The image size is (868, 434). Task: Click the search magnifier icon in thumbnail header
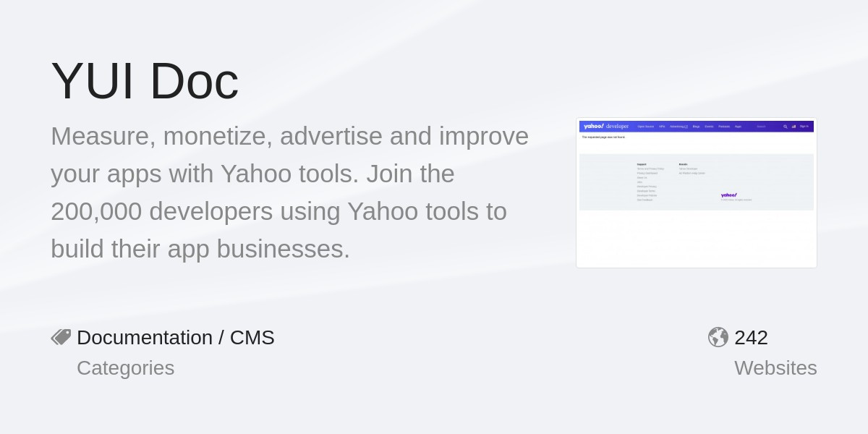(786, 127)
